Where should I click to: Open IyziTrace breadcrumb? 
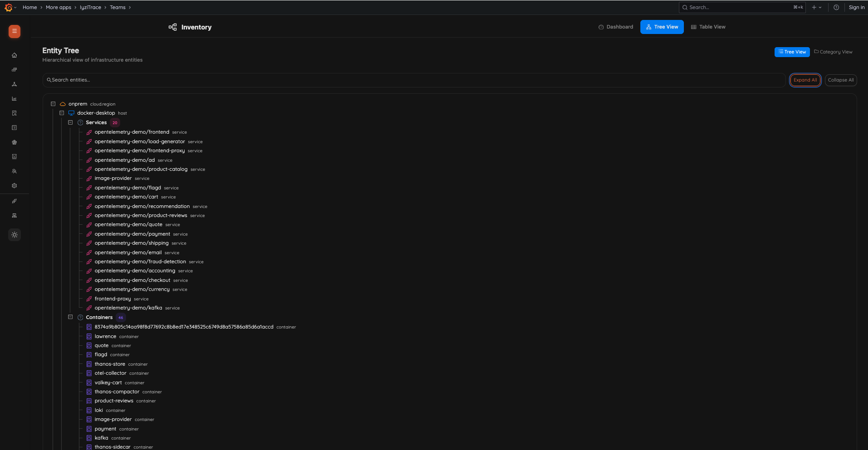click(91, 7)
